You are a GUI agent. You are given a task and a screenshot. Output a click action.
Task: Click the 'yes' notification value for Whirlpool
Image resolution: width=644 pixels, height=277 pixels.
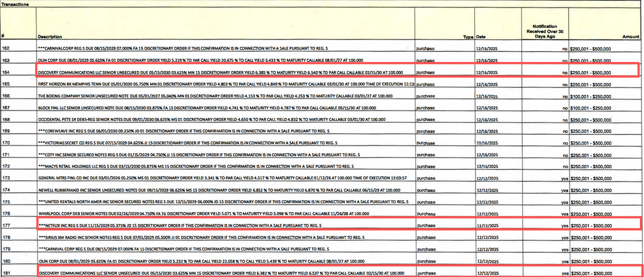click(x=565, y=214)
